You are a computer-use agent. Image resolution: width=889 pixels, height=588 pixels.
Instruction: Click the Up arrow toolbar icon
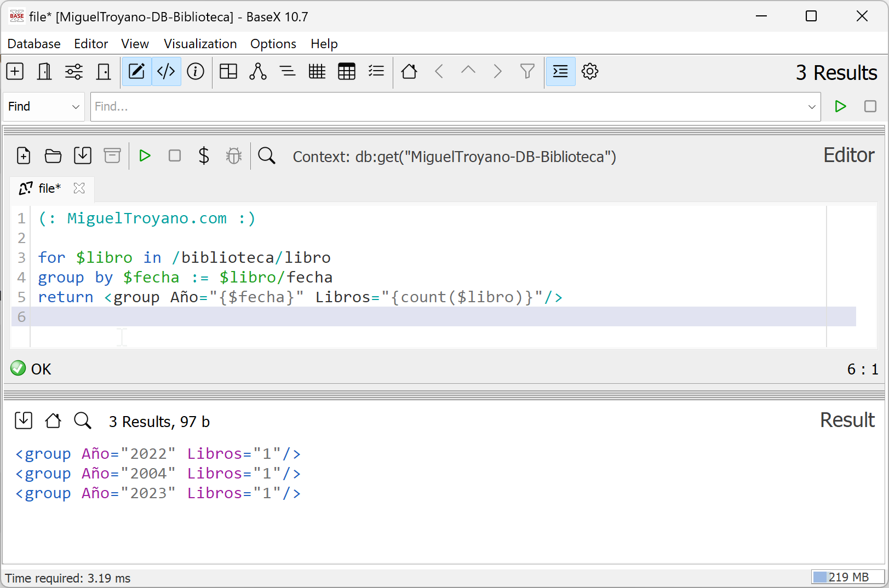[x=468, y=71]
